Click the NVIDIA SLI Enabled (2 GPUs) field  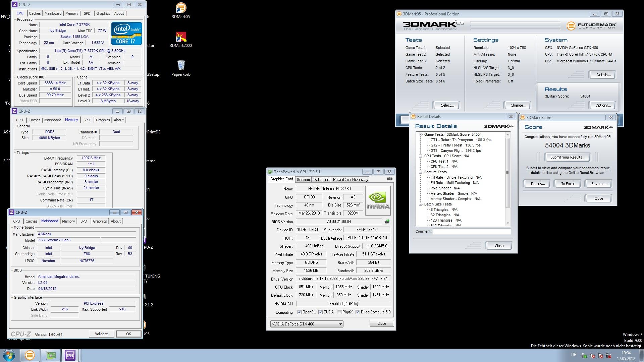pos(343,304)
